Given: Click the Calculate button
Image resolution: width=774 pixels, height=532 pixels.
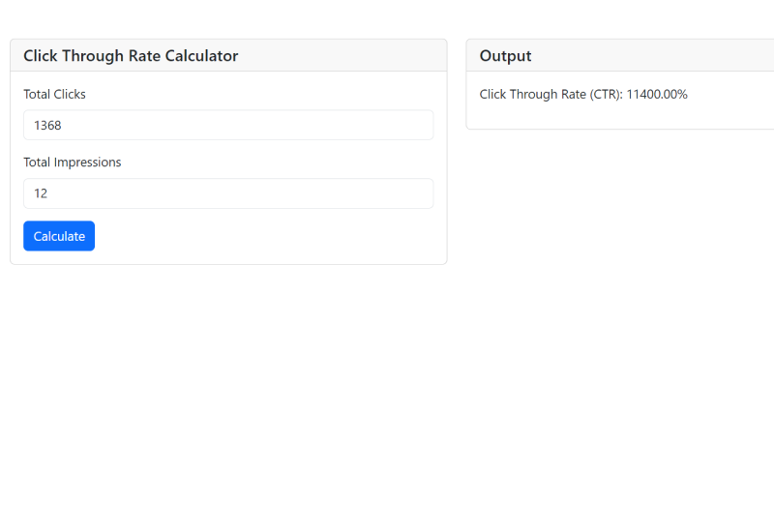Looking at the screenshot, I should [x=59, y=236].
